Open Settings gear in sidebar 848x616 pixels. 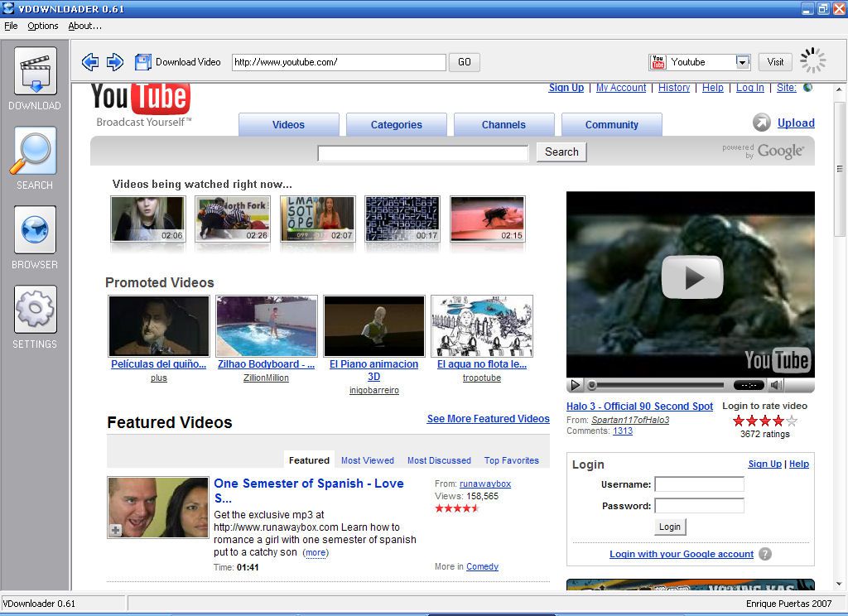35,310
